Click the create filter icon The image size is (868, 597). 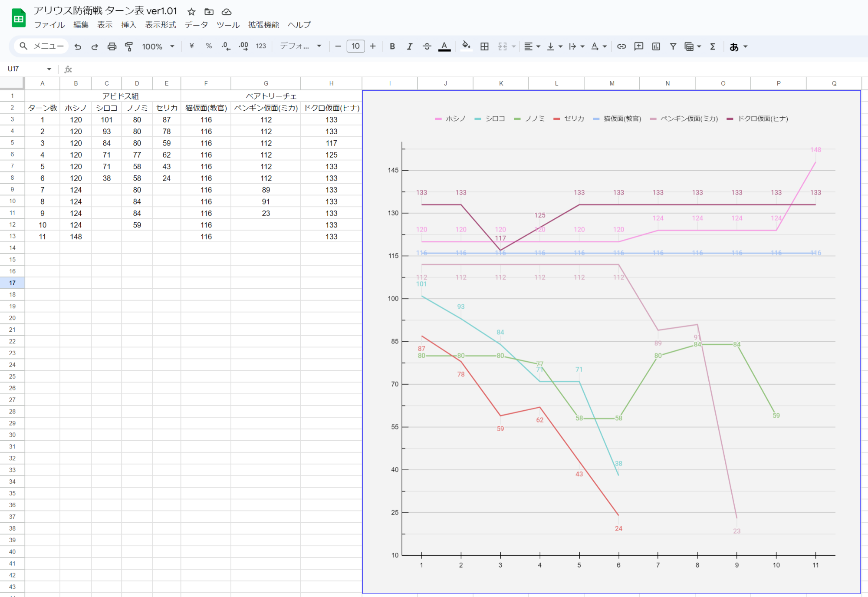coord(673,46)
